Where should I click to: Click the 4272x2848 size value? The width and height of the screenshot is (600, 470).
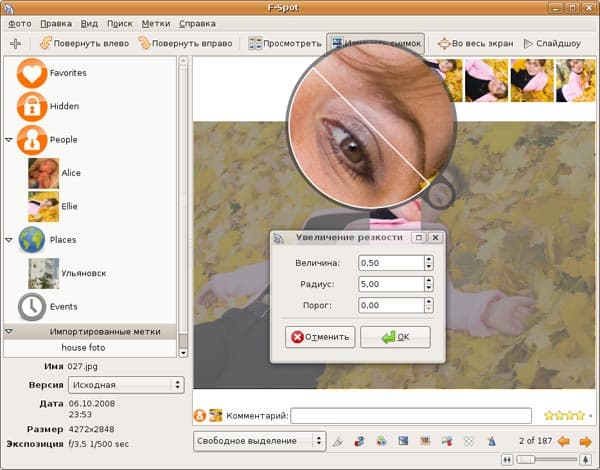pyautogui.click(x=91, y=429)
